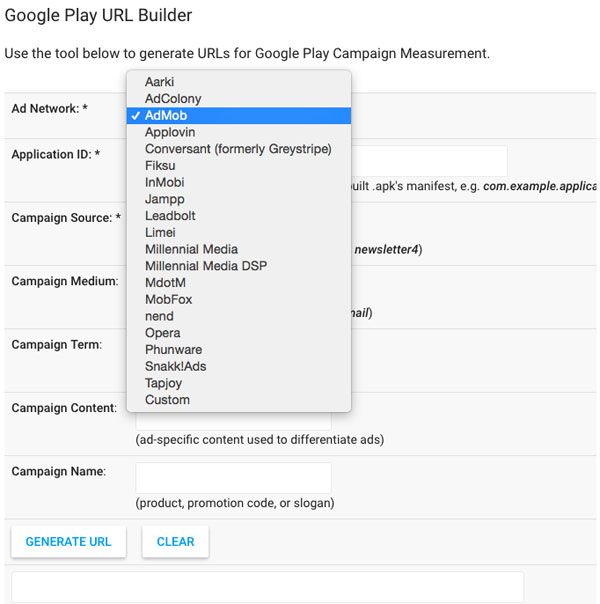Click the Generate URL button
The width and height of the screenshot is (600, 604).
[x=68, y=541]
